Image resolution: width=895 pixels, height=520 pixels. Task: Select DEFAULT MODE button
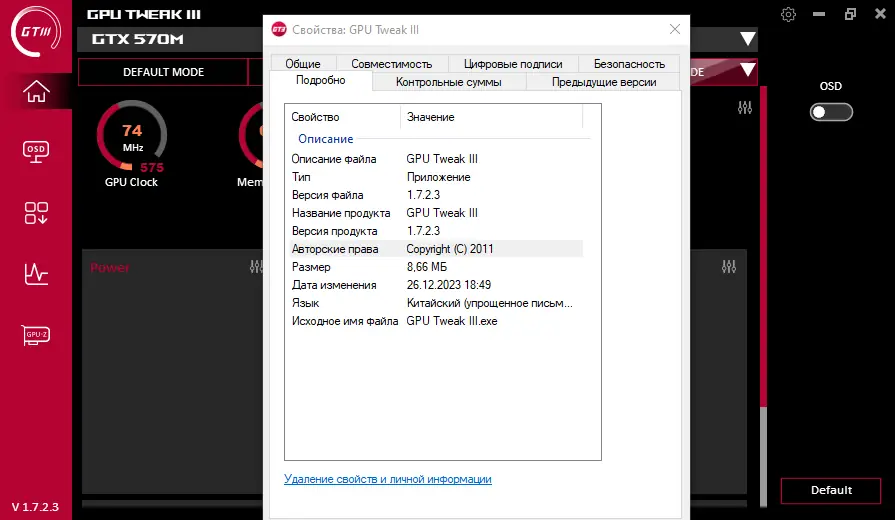tap(163, 72)
